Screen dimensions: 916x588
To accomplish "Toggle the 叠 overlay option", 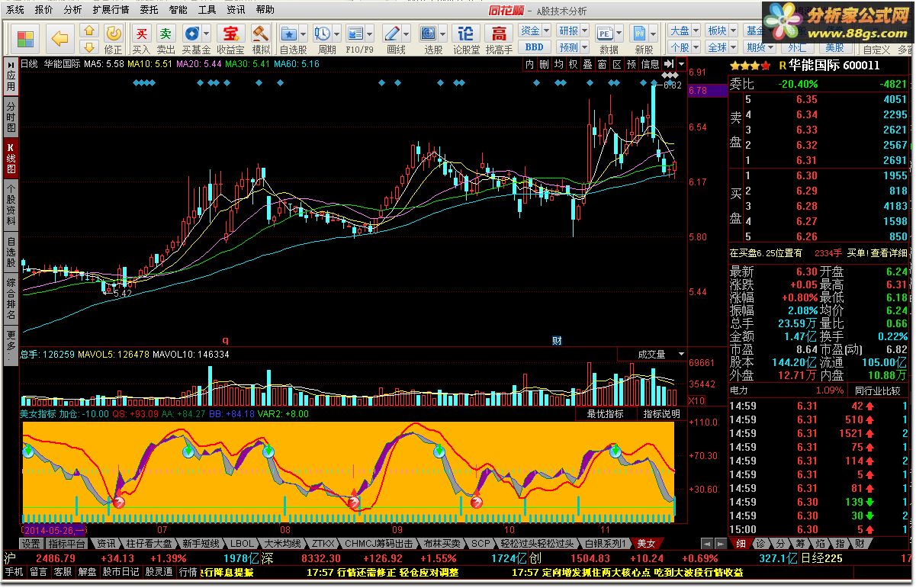I will point(588,65).
